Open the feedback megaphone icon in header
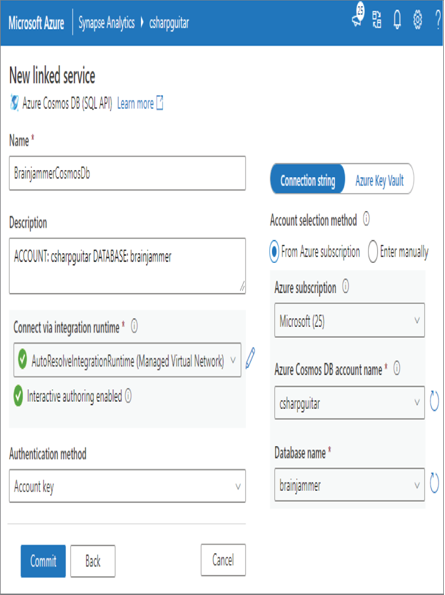Viewport: 445px width, 595px height. tap(358, 15)
